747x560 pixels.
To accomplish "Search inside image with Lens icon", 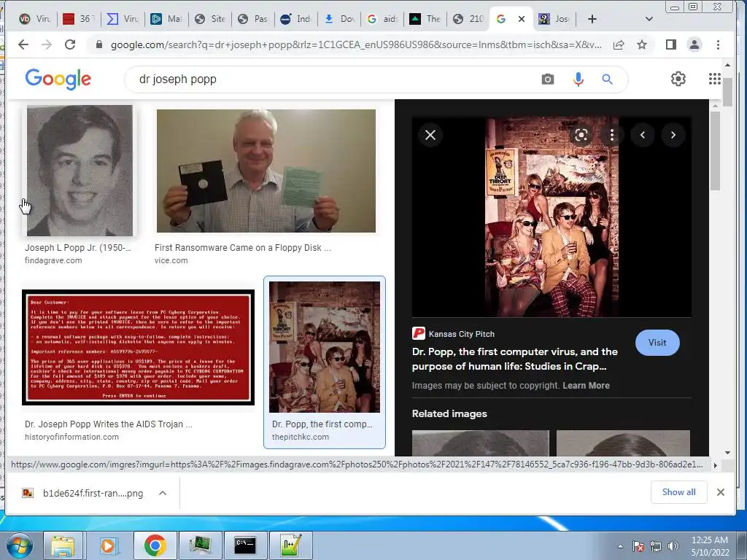I will point(581,135).
